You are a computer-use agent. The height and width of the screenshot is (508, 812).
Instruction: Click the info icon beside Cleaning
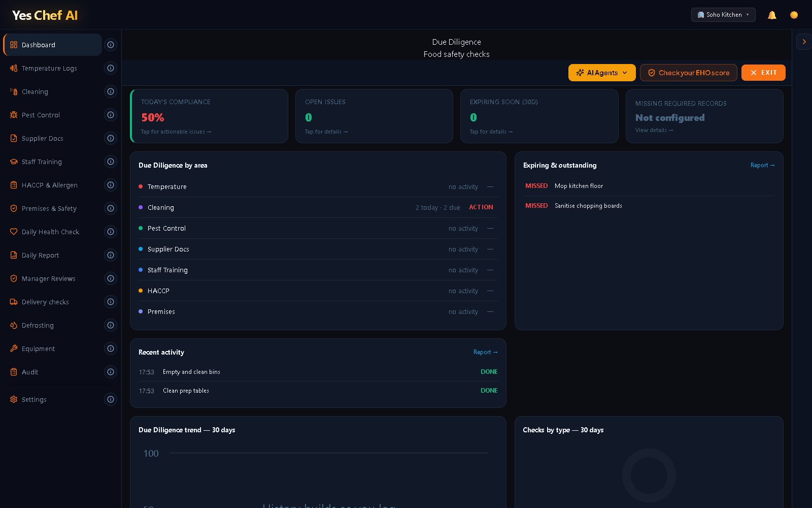[x=111, y=91]
